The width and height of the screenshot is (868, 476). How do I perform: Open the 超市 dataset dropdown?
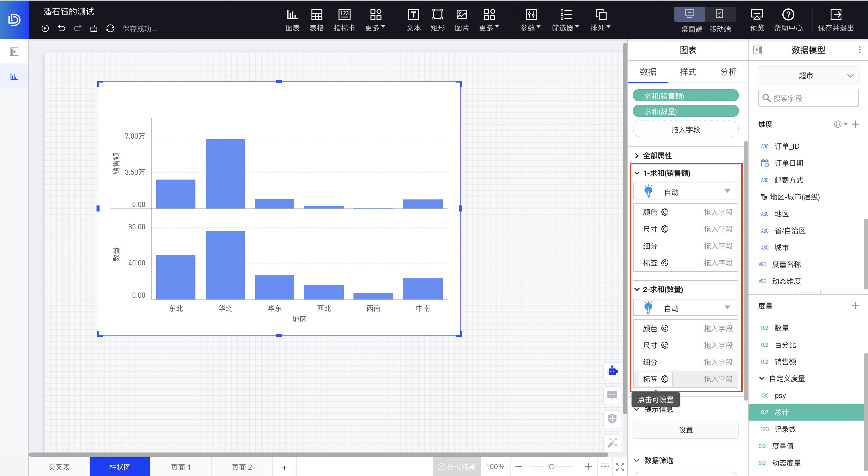[x=808, y=75]
